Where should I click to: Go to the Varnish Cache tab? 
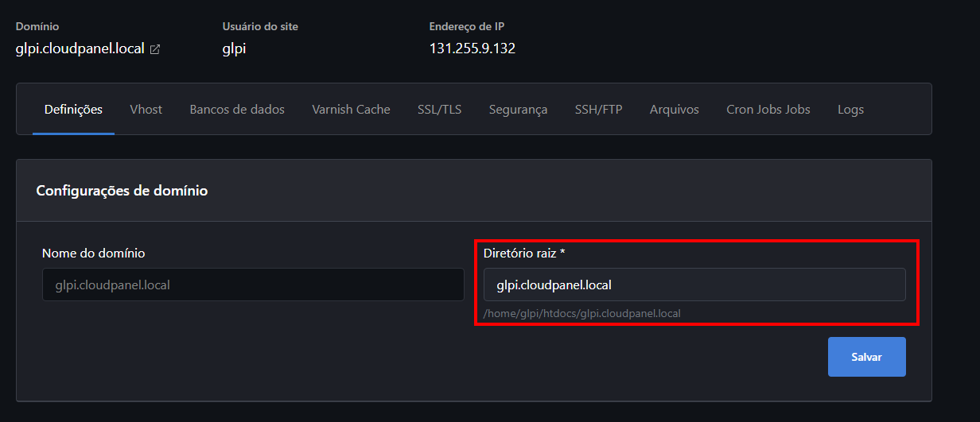351,110
